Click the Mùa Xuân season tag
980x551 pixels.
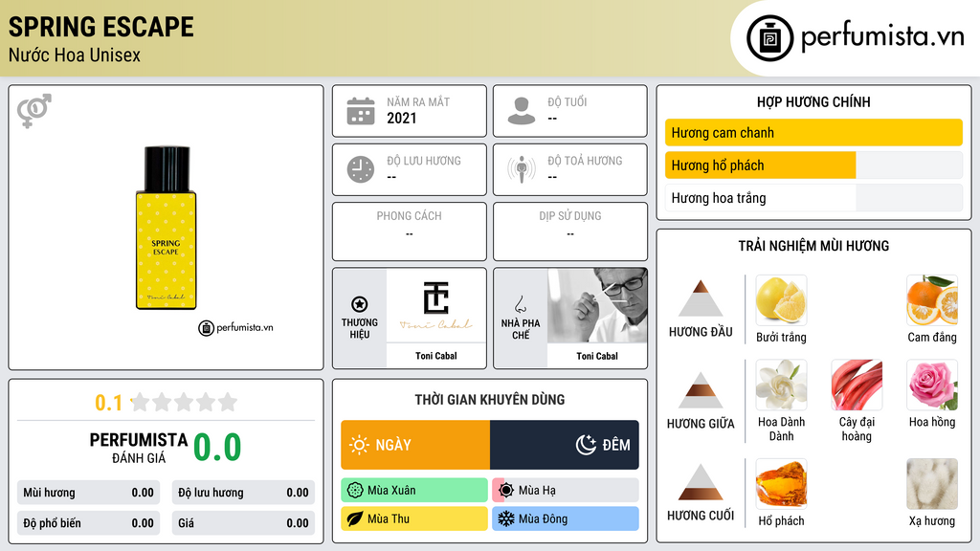click(x=414, y=491)
